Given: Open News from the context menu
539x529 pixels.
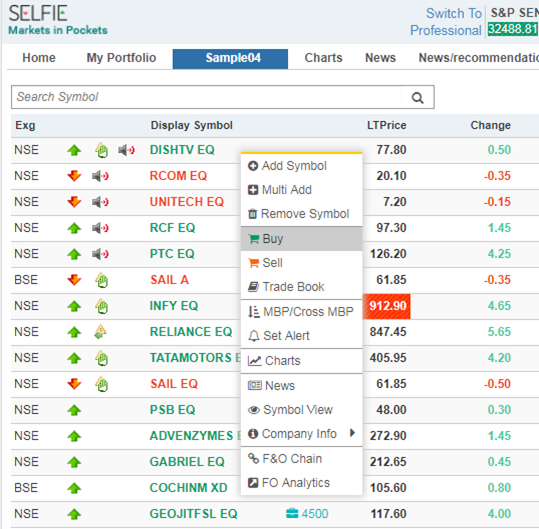Looking at the screenshot, I should coord(301,386).
